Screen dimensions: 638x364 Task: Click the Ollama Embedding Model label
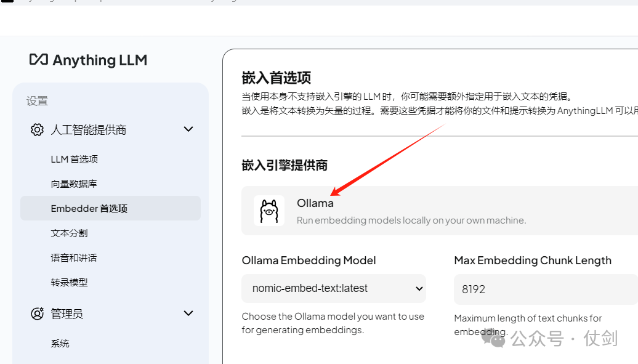point(309,261)
